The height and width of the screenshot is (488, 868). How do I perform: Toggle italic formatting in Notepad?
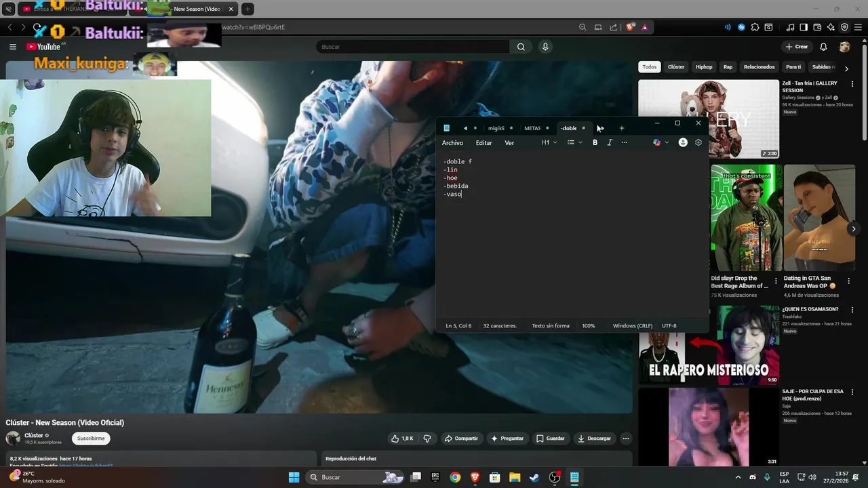(x=610, y=142)
